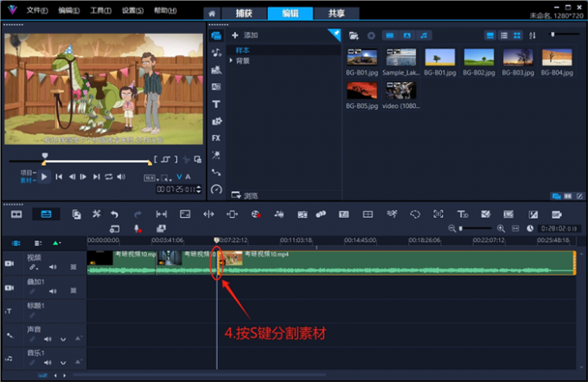Toggle showing videos in the library
Image resolution: width=588 pixels, height=382 pixels.
pos(390,35)
